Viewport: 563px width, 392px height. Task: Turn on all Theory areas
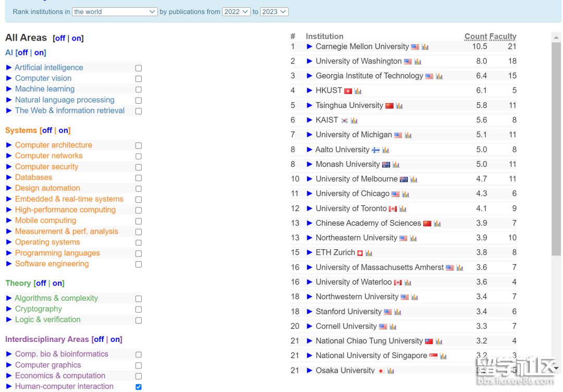[57, 283]
